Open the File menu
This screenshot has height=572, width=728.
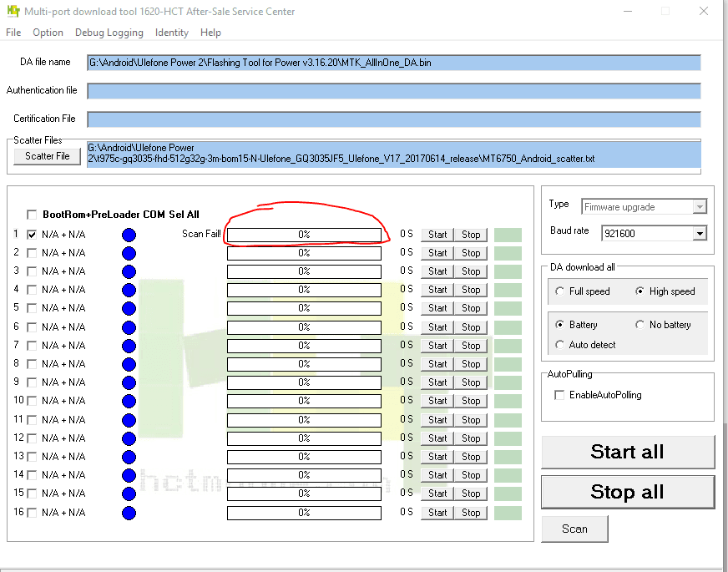pyautogui.click(x=13, y=33)
